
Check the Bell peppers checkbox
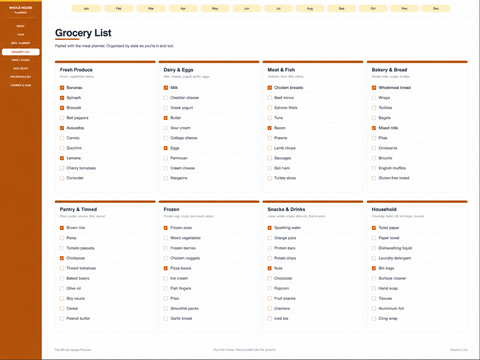pos(62,118)
